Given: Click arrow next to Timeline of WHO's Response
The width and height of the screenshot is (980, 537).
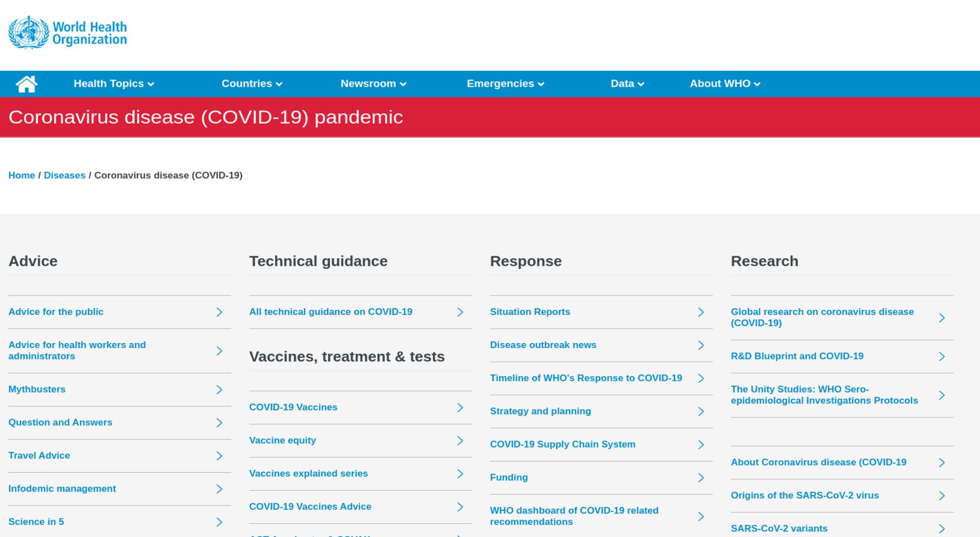Looking at the screenshot, I should click(701, 378).
